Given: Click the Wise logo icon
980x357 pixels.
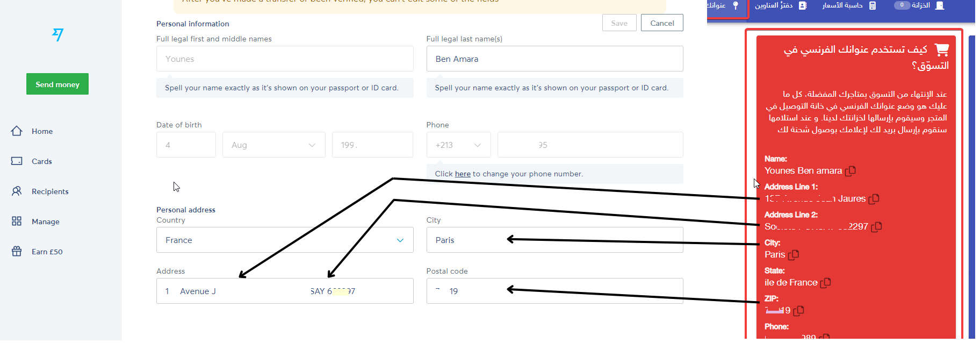Looking at the screenshot, I should point(57,35).
